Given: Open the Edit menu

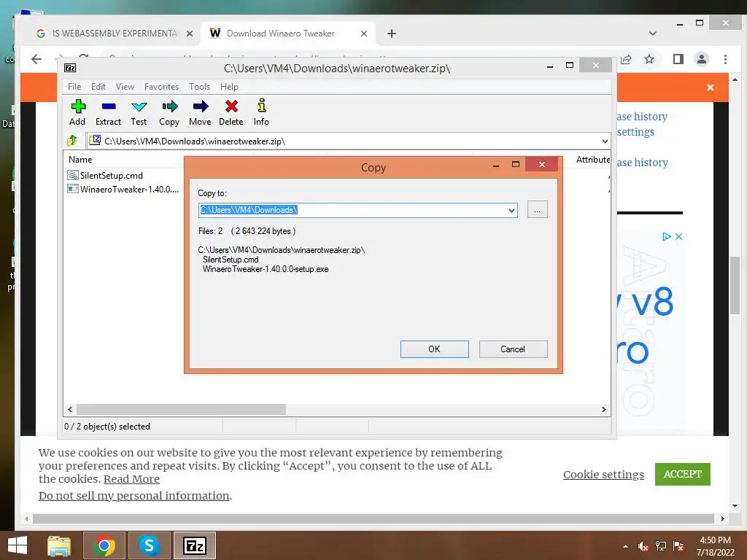Looking at the screenshot, I should [x=98, y=87].
